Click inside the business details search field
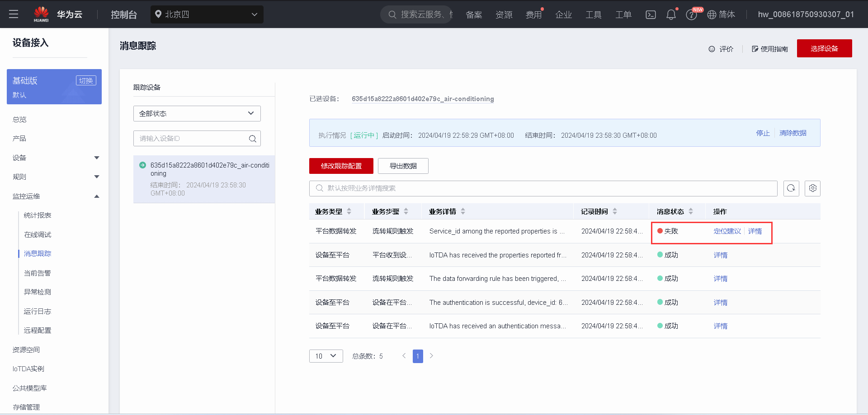This screenshot has height=415, width=868. click(x=497, y=188)
